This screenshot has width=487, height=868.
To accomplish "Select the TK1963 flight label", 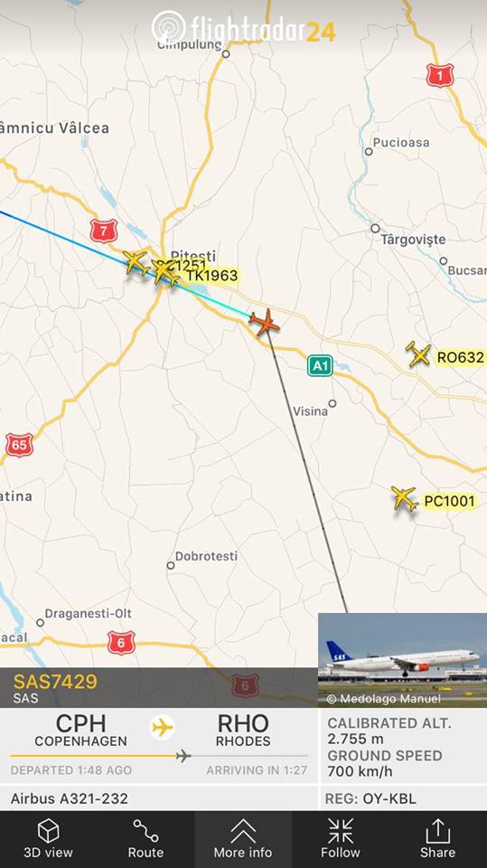I will 211,275.
